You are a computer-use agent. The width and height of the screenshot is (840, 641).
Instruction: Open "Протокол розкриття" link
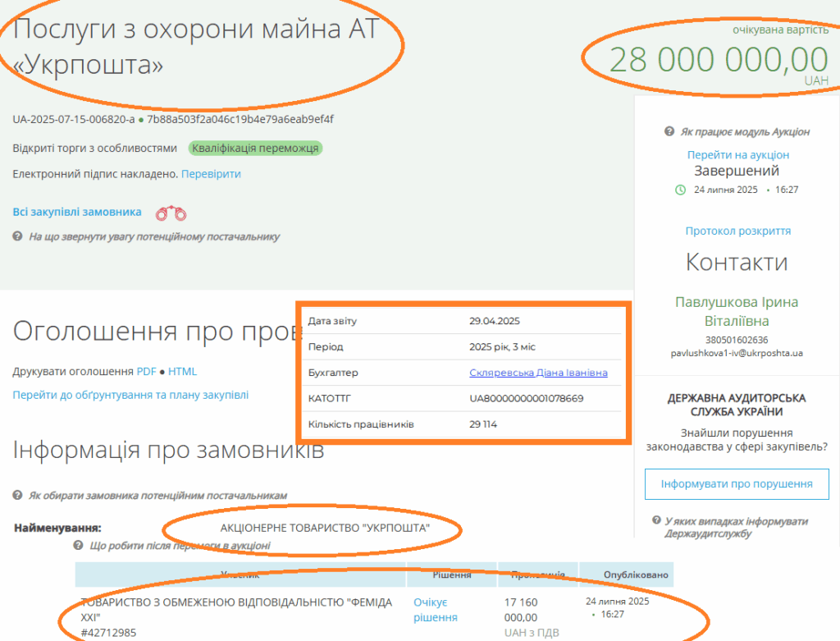pos(737,231)
